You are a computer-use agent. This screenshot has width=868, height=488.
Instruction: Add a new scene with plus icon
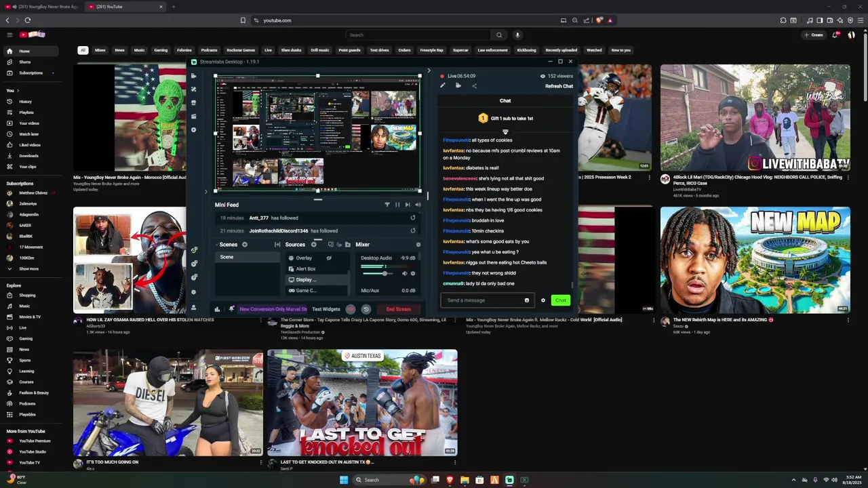[x=245, y=245]
